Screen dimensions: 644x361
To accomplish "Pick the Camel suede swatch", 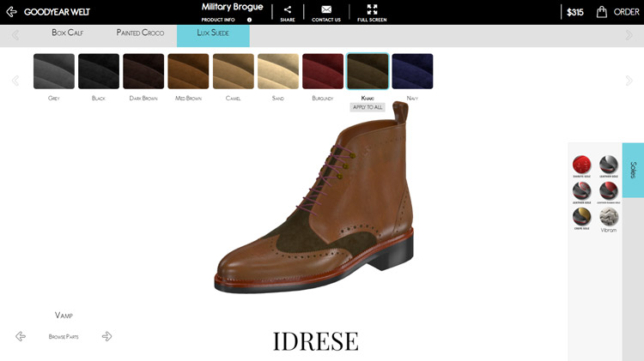I will [234, 71].
